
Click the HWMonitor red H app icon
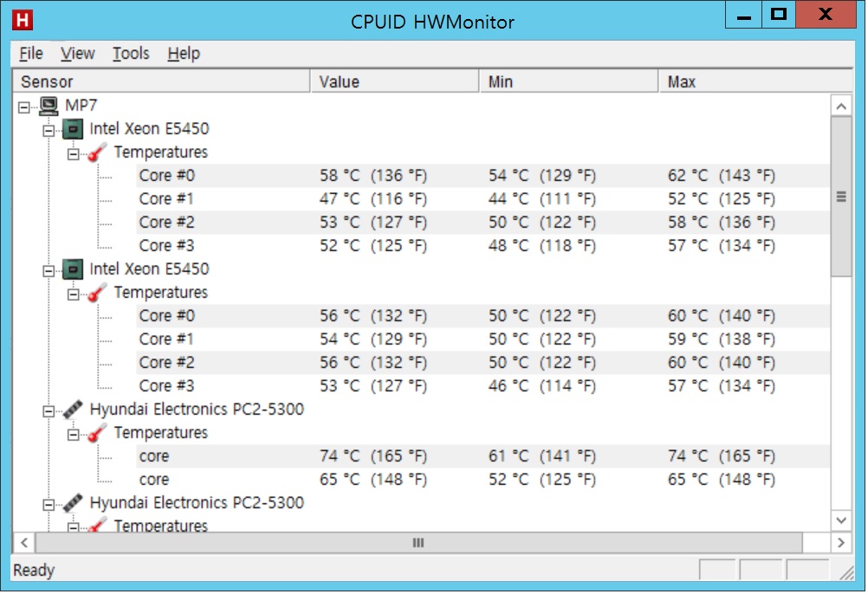23,21
